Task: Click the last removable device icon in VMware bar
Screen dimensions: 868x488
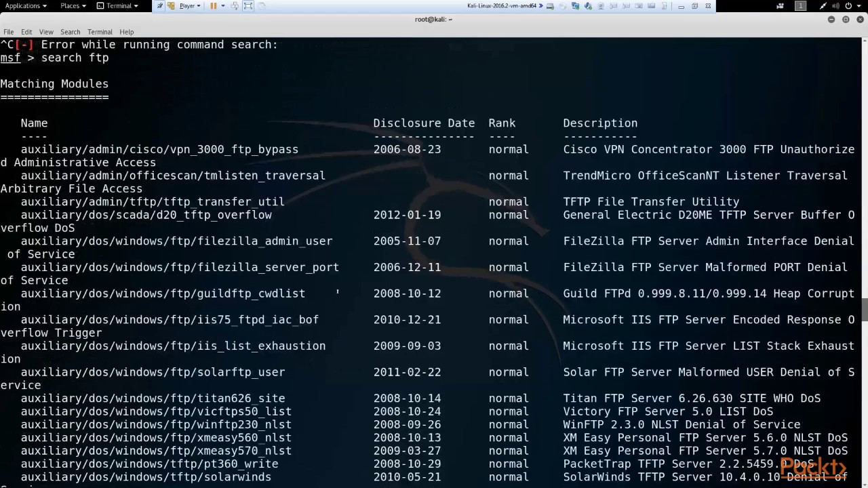Action: pos(663,5)
